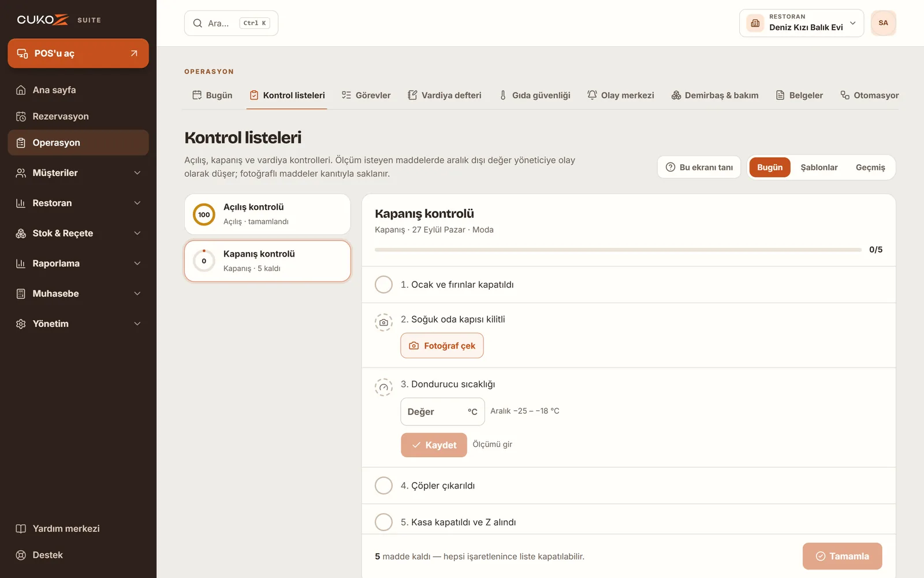This screenshot has height=578, width=924.
Task: Open the Yardım merkezi book icon
Action: pyautogui.click(x=21, y=529)
